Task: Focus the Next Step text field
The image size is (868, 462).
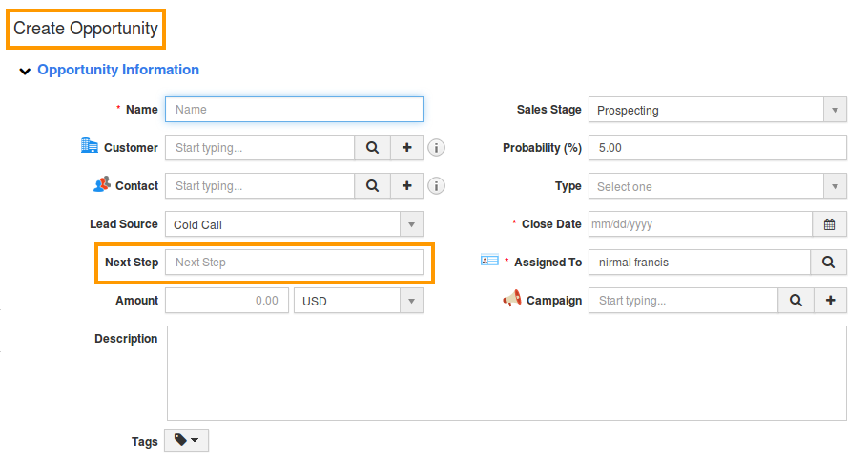Action: (294, 262)
